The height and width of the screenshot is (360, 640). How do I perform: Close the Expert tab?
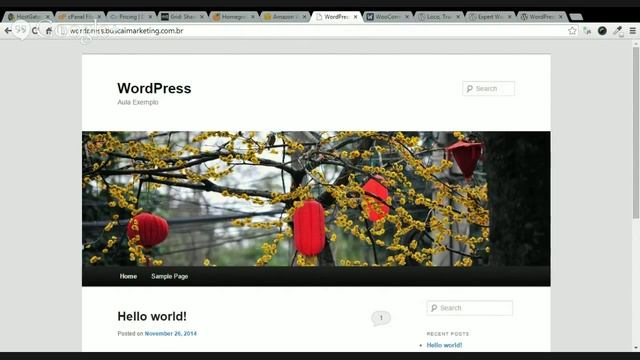pyautogui.click(x=509, y=17)
